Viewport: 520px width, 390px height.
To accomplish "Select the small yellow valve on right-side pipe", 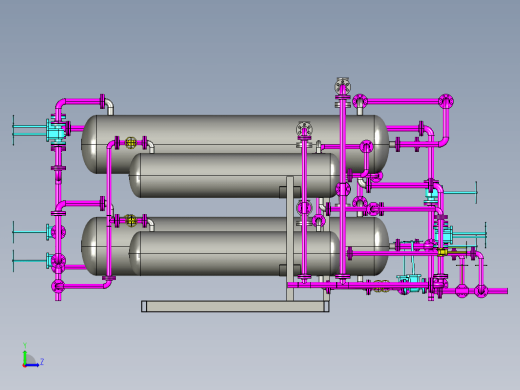I will 442,252.
